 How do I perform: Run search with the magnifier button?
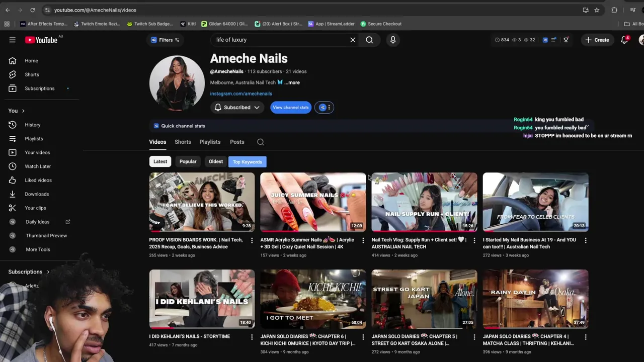tap(369, 40)
